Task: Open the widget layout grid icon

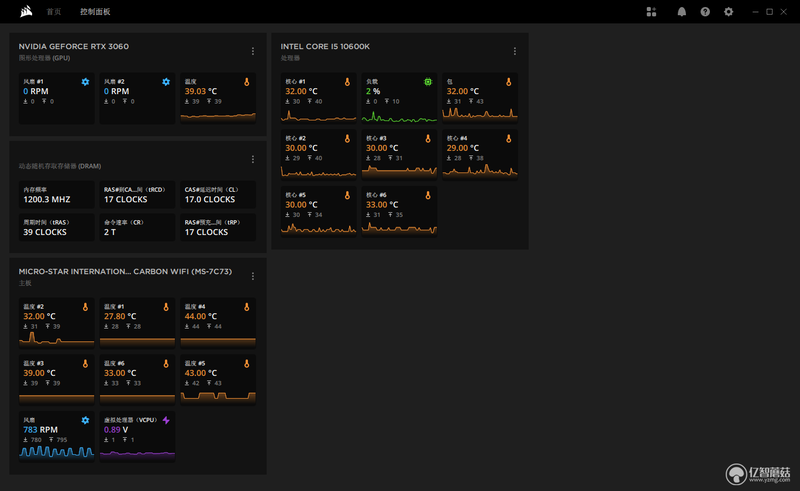Action: [x=651, y=12]
